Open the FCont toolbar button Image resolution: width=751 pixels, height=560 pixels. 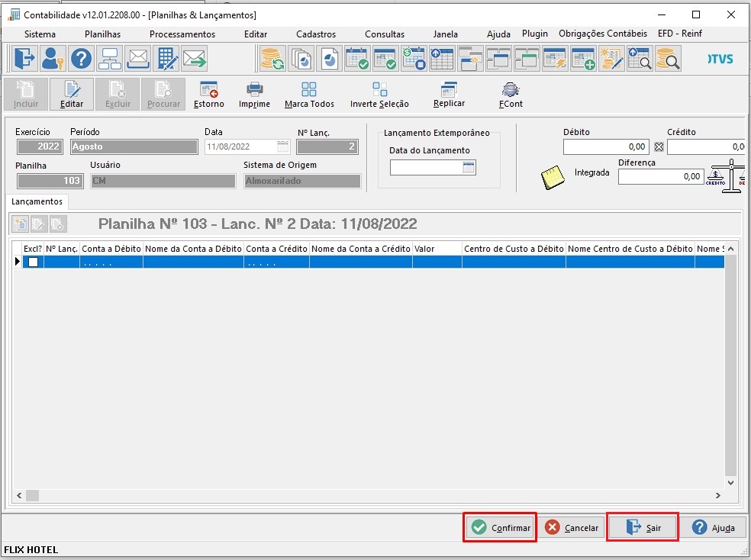coord(511,95)
